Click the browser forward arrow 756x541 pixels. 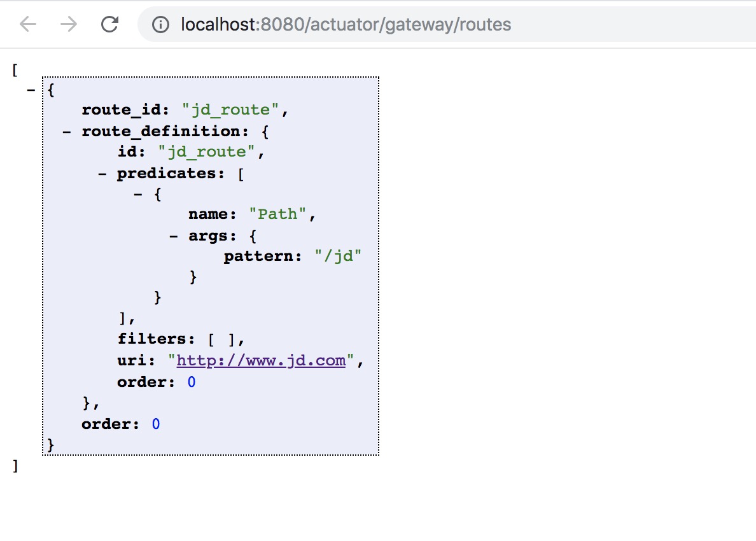coord(69,24)
